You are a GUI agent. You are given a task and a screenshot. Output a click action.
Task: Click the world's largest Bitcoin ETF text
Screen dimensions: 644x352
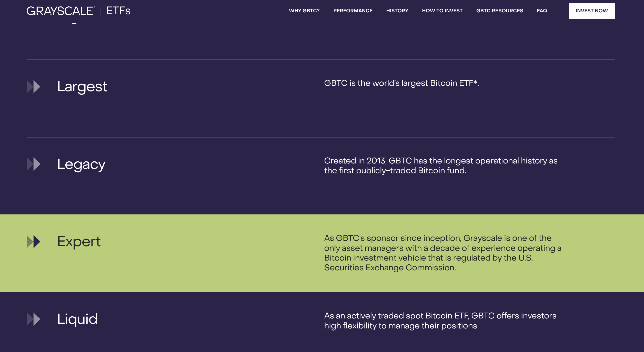tap(401, 83)
